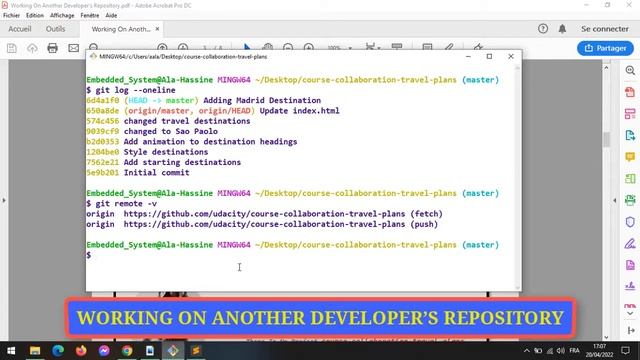Switch to the Accueil tab
The image size is (640, 360).
click(20, 29)
